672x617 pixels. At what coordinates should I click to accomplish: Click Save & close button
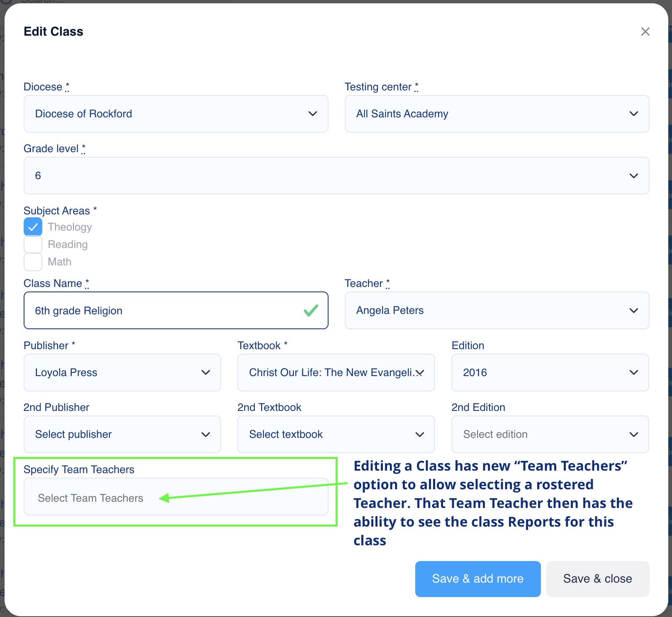597,579
